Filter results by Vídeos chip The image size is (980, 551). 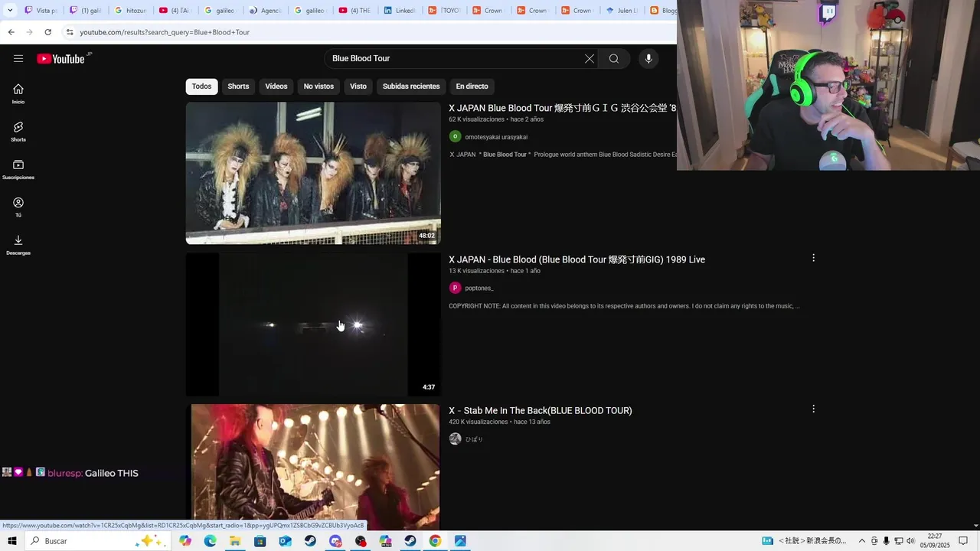coord(276,86)
